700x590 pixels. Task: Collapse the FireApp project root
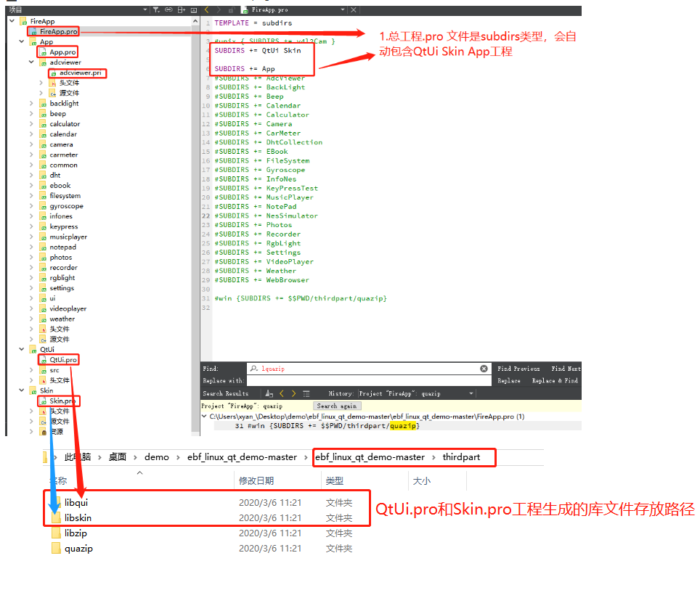coord(12,21)
